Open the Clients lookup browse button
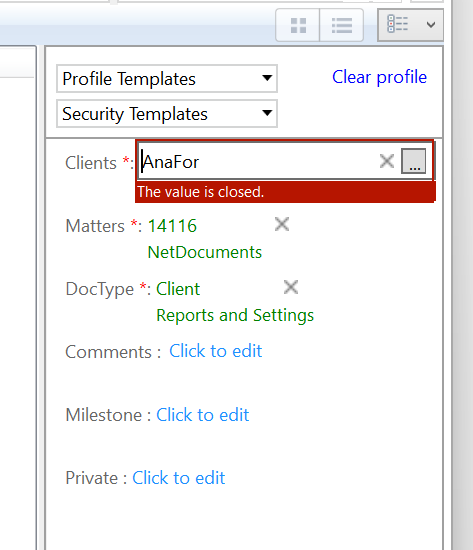This screenshot has width=473, height=550. 414,161
